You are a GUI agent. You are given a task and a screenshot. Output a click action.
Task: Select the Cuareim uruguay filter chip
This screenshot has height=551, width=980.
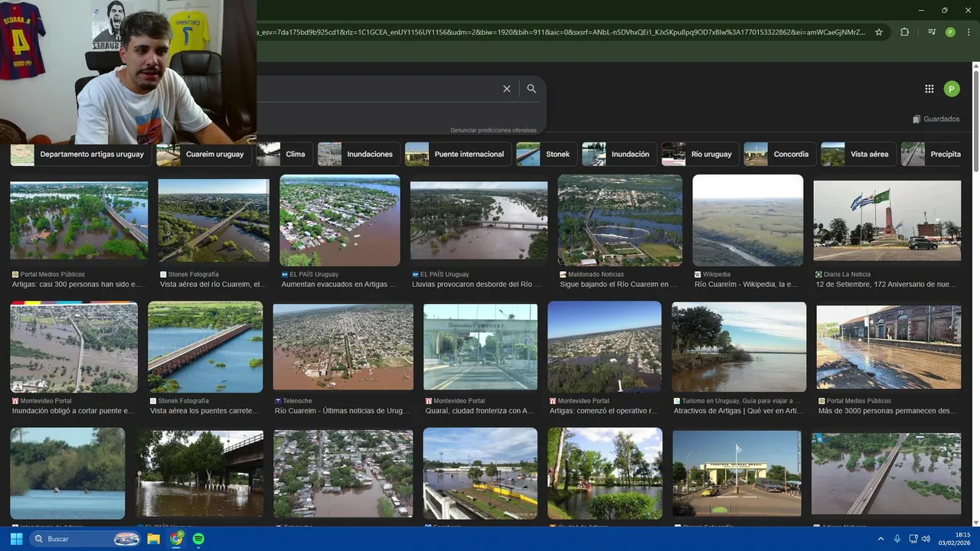pos(203,154)
